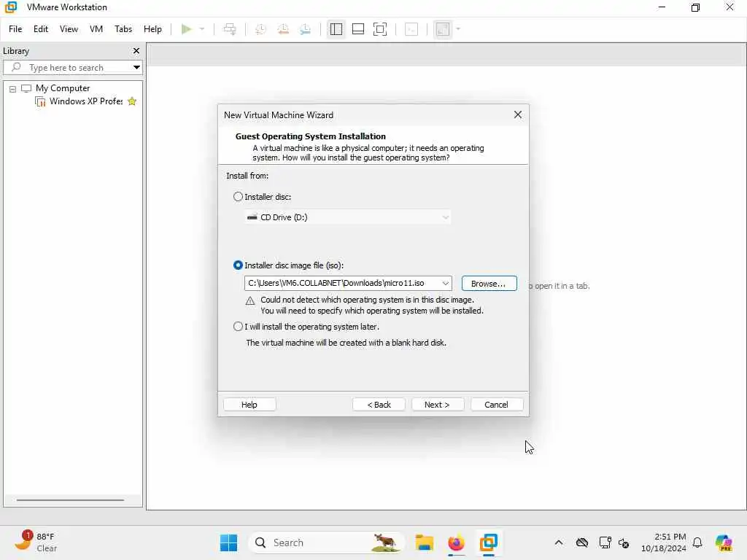This screenshot has width=747, height=560.
Task: Click the Manage Snapshots toolbar icon
Action: (306, 29)
